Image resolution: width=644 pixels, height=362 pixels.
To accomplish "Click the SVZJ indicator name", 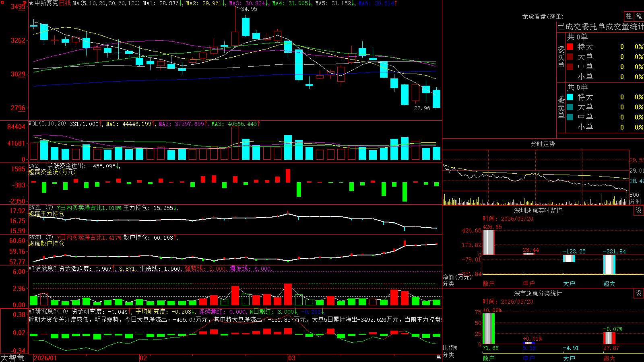I will click(35, 166).
